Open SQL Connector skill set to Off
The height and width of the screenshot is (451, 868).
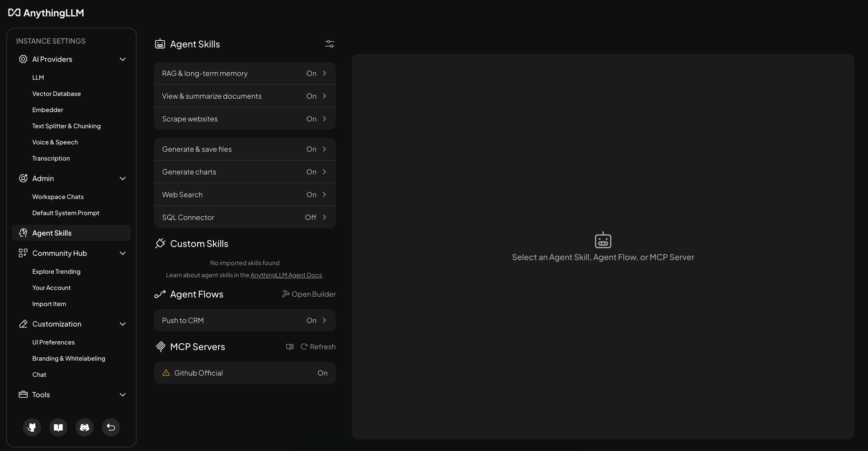coord(245,218)
